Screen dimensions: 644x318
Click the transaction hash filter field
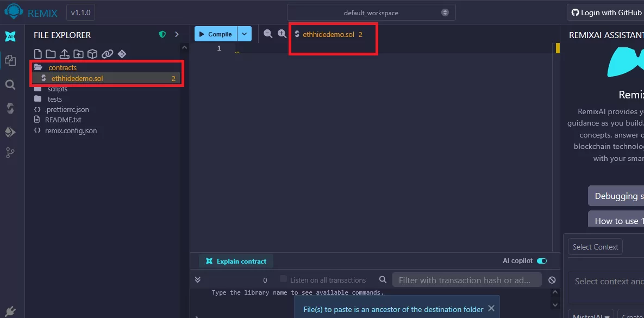[466, 280]
